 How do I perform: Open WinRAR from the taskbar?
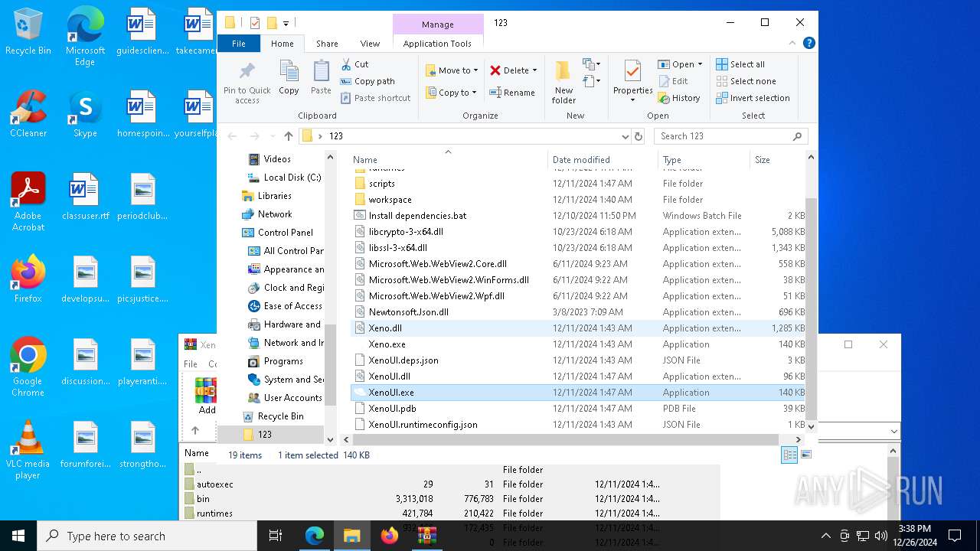coord(426,536)
